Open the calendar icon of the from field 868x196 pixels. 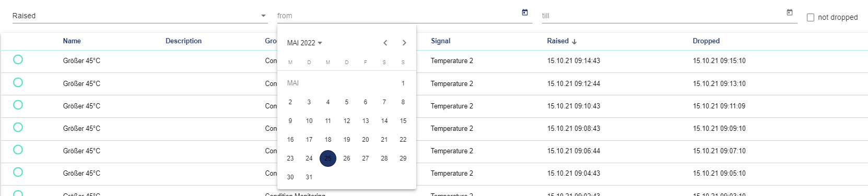pyautogui.click(x=525, y=13)
